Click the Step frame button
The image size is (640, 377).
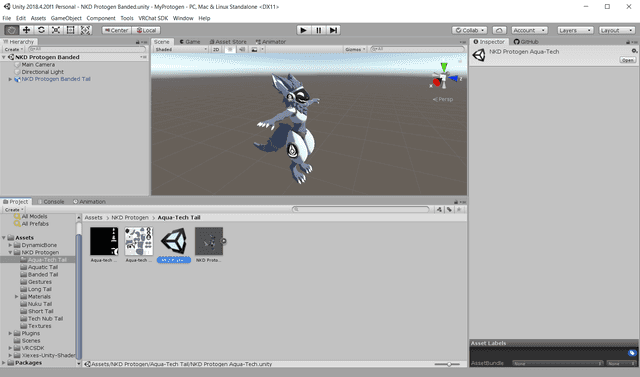click(x=333, y=30)
